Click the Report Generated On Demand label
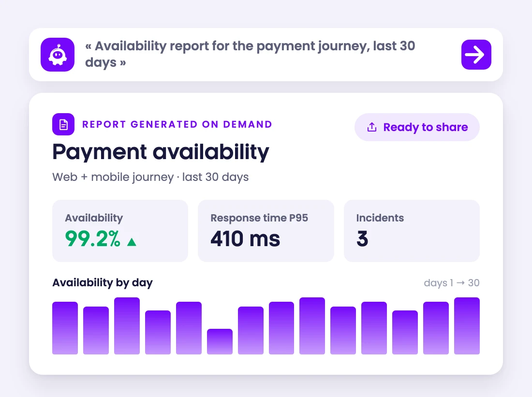 (177, 124)
